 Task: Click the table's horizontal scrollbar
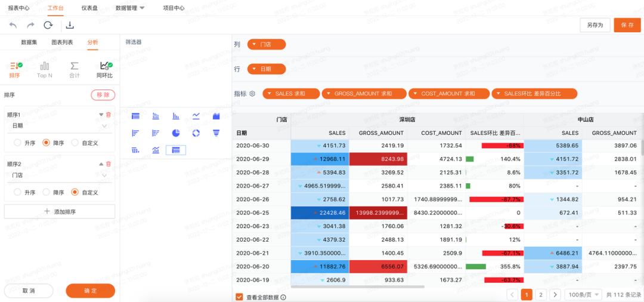tap(358, 286)
